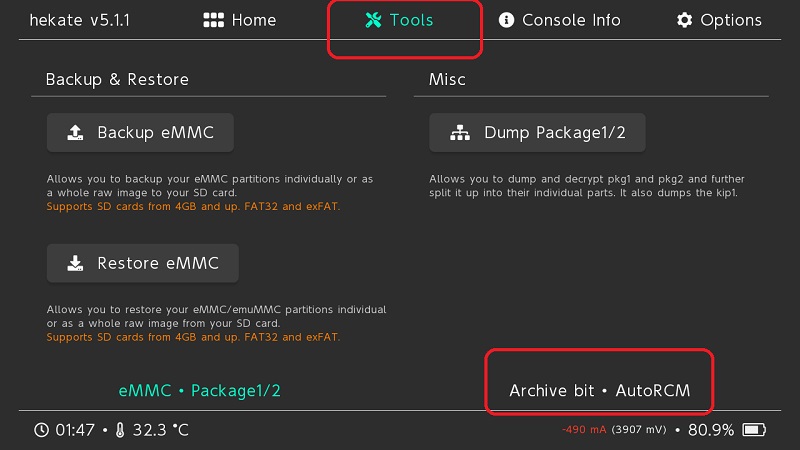The height and width of the screenshot is (450, 800).
Task: Click the orange SD card note under Backup eMMC
Action: pos(193,206)
